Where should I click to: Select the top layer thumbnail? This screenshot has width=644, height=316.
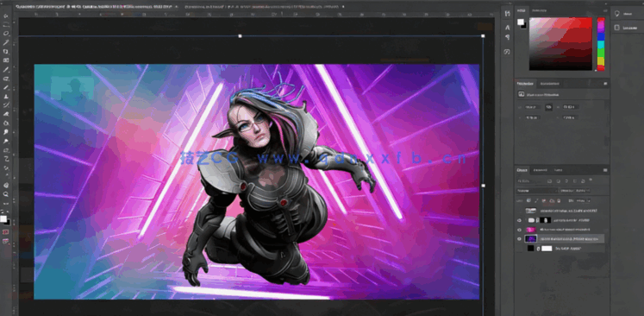click(531, 211)
